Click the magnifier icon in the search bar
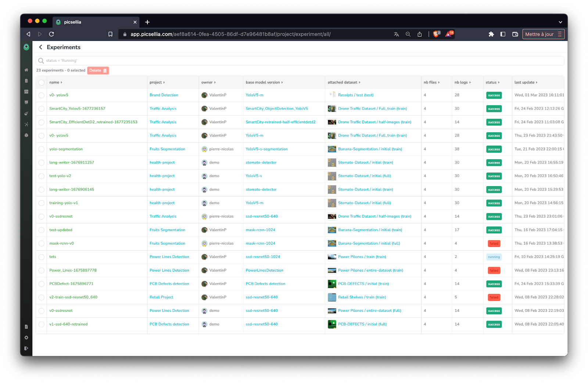 pyautogui.click(x=41, y=61)
